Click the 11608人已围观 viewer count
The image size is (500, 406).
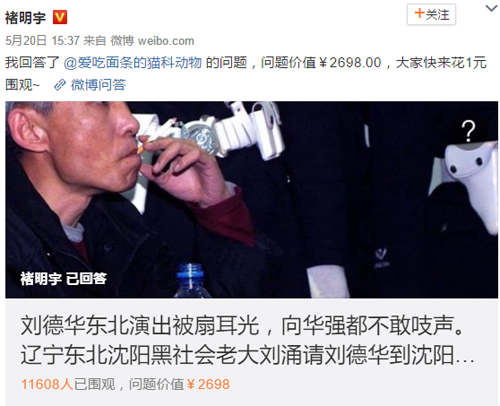68,384
